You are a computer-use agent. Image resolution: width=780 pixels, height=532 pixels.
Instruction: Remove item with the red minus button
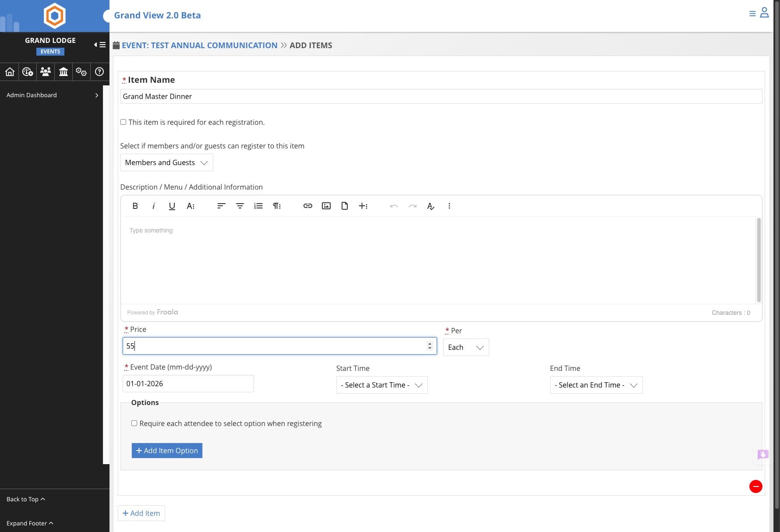755,486
